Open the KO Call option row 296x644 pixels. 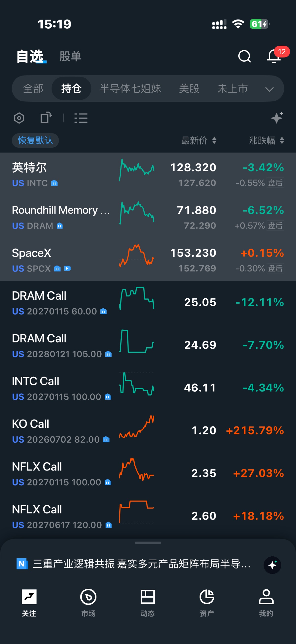coord(148,430)
